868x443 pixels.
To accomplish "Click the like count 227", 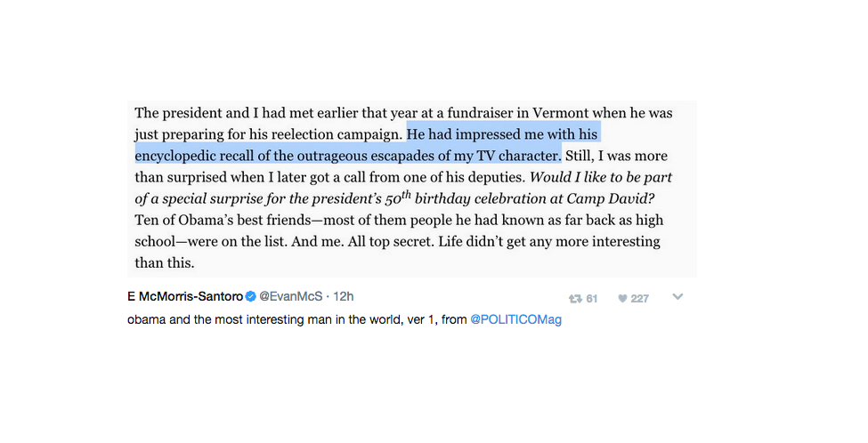I will tap(639, 299).
